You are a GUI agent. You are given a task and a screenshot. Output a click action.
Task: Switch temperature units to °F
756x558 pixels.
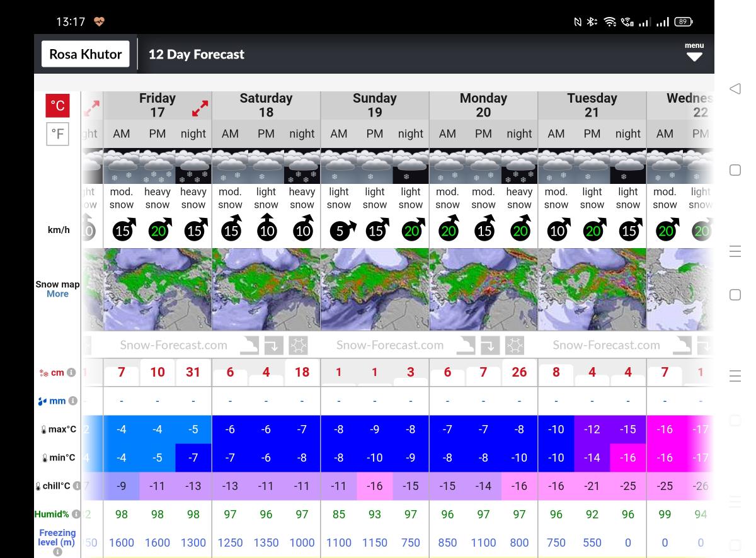(57, 134)
